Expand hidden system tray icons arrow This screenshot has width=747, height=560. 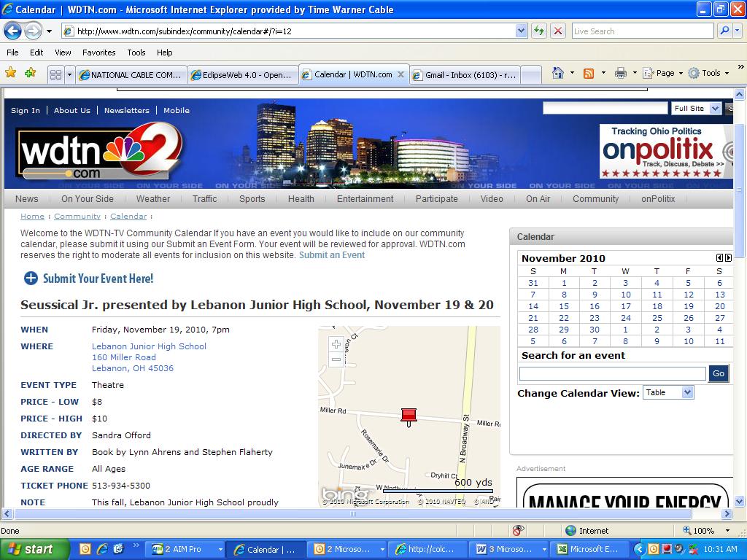point(640,549)
